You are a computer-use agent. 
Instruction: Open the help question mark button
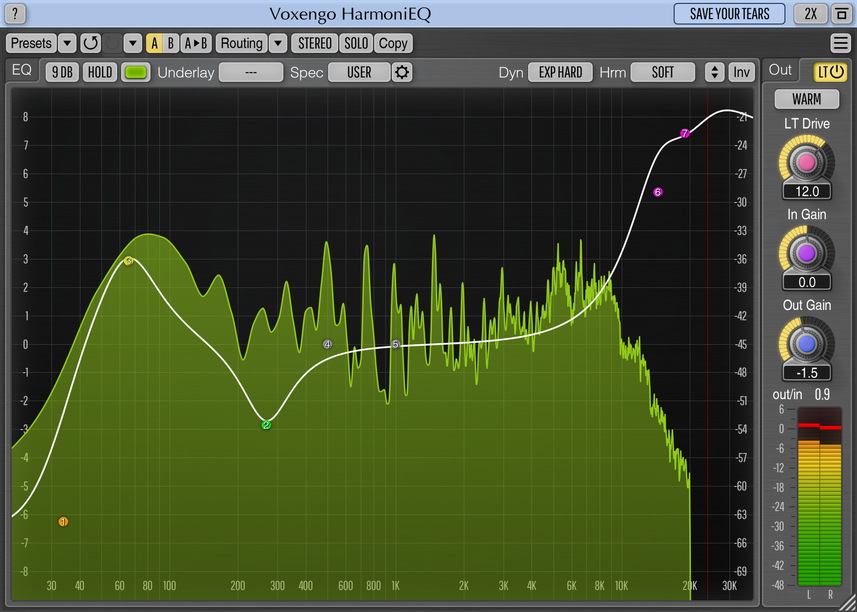pyautogui.click(x=15, y=14)
